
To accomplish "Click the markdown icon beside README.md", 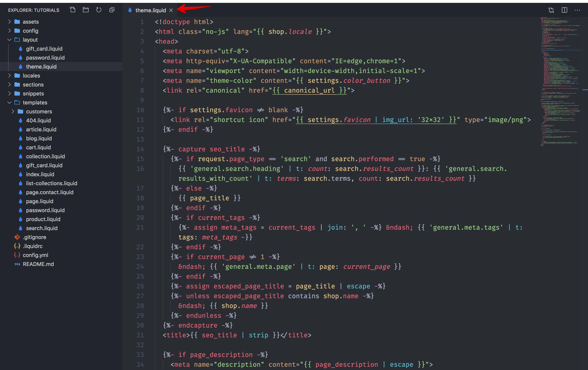I will [17, 264].
